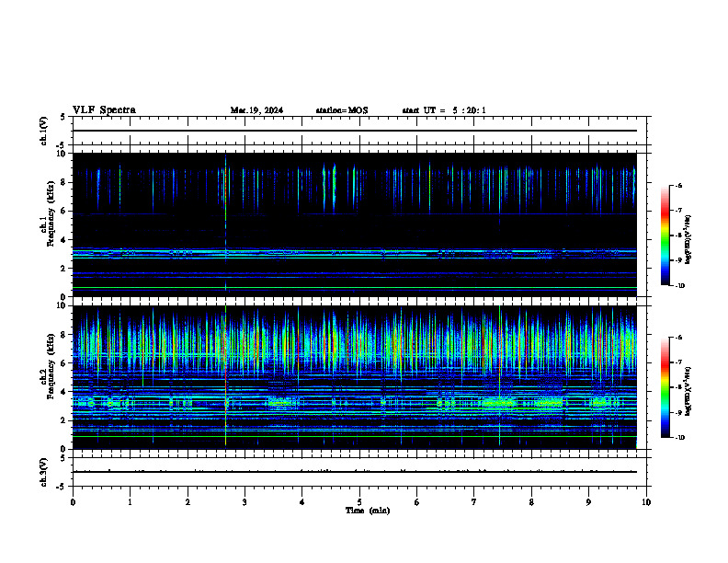Image resolution: width=728 pixels, height=563 pixels.
Task: Click the "-8" label on ch.1 color bar
Action: click(678, 236)
